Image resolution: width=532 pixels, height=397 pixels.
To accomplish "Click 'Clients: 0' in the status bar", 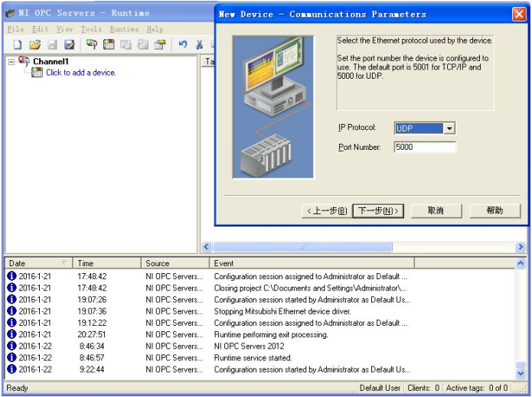I will click(x=423, y=388).
